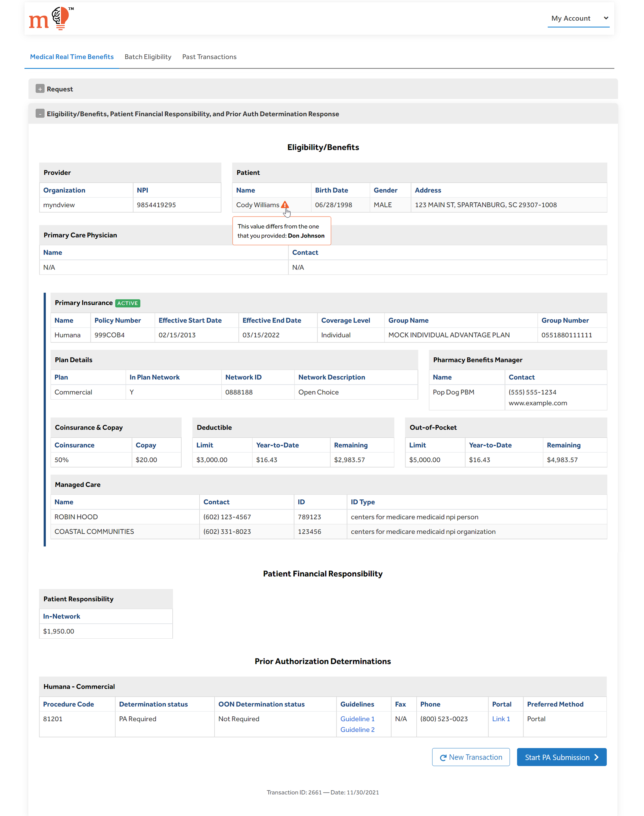Collapse the Eligibility/Benefits response section
The width and height of the screenshot is (644, 816).
pos(40,113)
